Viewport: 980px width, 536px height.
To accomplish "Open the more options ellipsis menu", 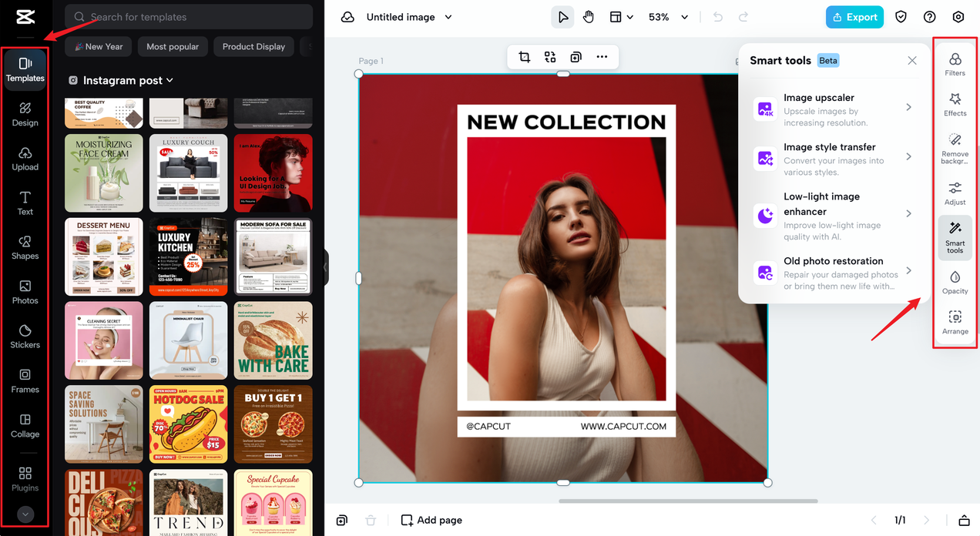I will point(602,57).
